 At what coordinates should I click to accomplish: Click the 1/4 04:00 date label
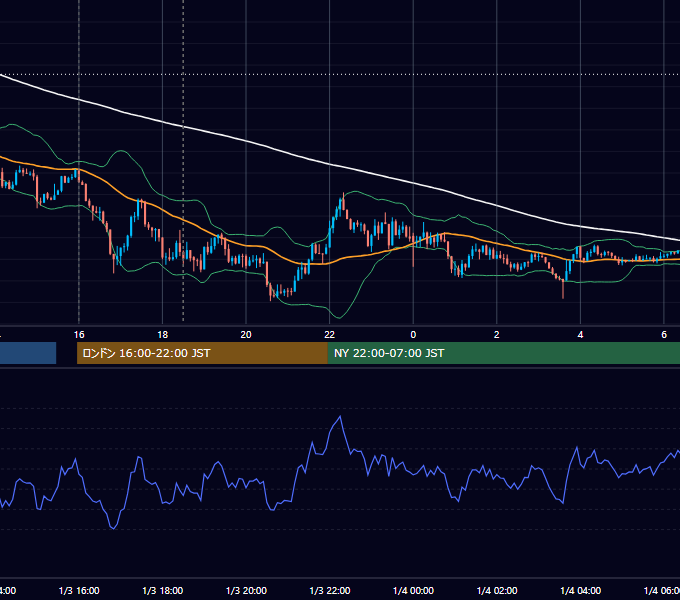pos(581,590)
